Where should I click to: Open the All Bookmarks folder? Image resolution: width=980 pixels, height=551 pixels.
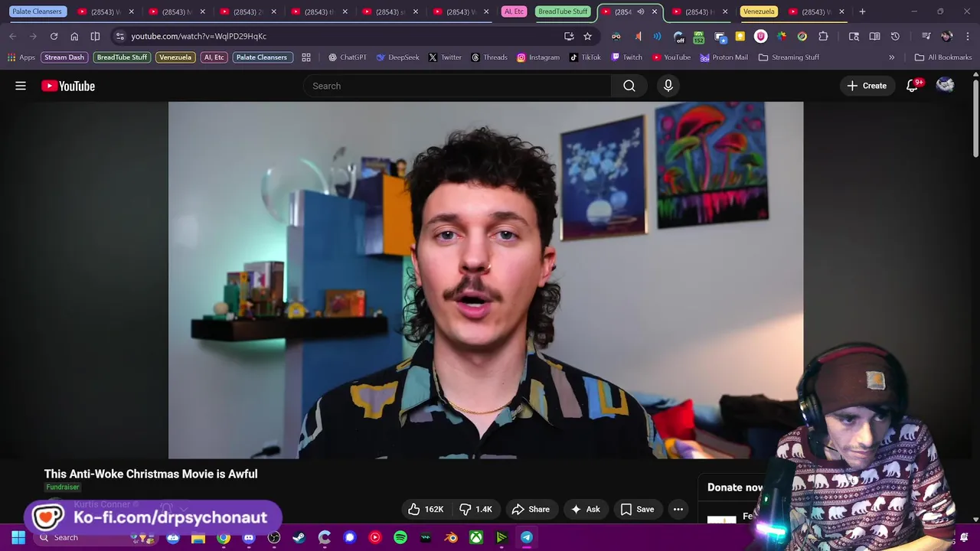(943, 57)
